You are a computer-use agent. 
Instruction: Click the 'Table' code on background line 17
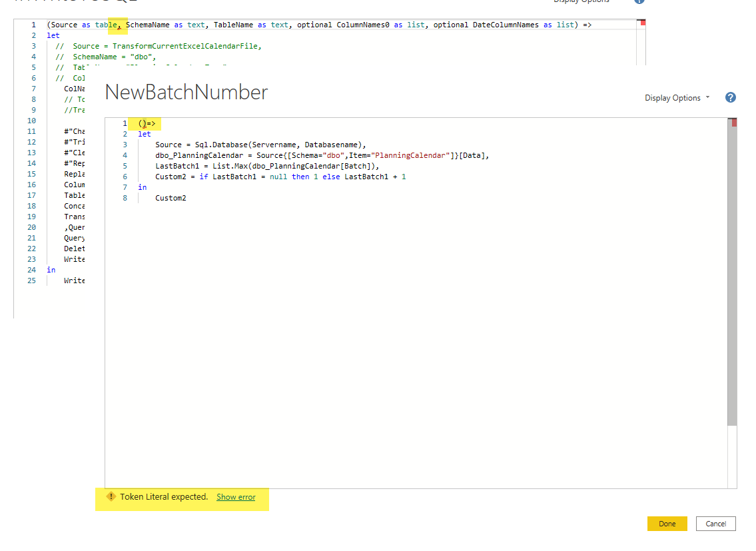[x=75, y=195]
